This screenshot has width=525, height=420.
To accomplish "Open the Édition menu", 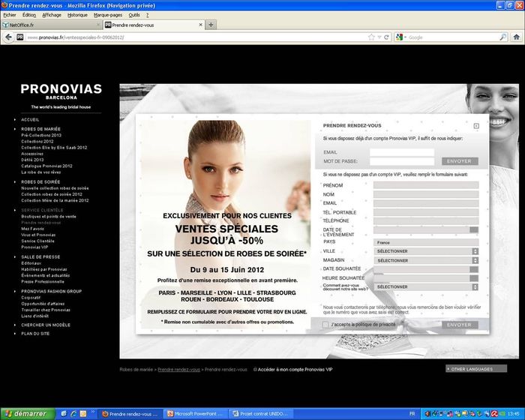I will click(x=29, y=15).
